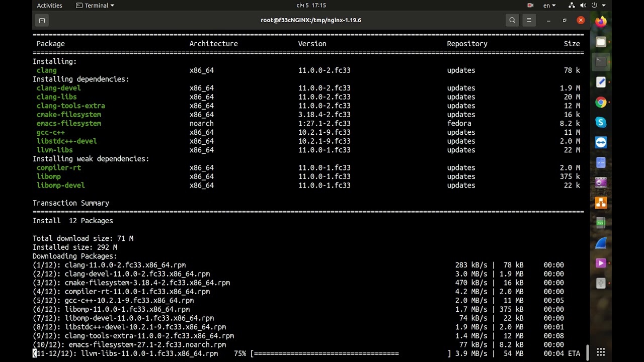Click the 'clang-tools-extra' package name in the table
This screenshot has height=362, width=644.
coord(71,106)
